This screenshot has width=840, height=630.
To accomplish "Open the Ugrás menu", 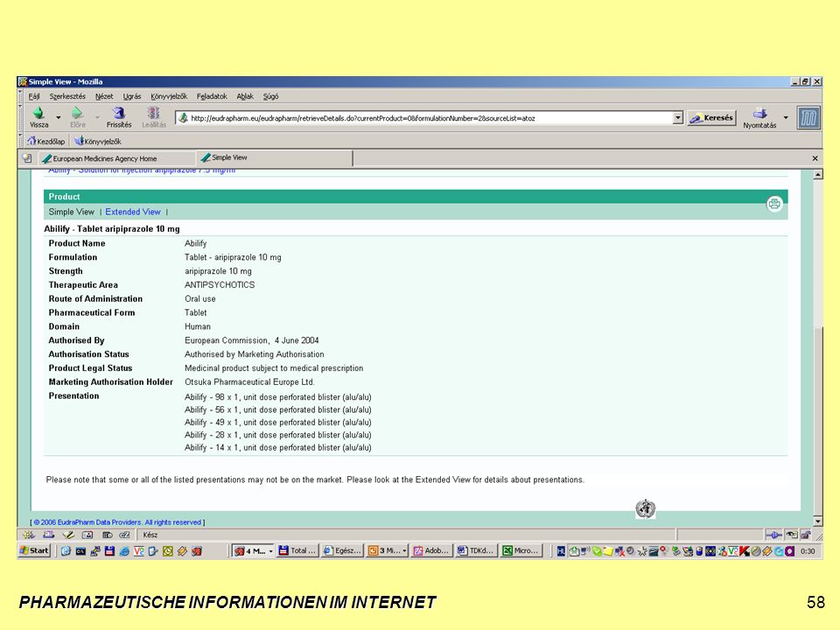I will pyautogui.click(x=132, y=96).
